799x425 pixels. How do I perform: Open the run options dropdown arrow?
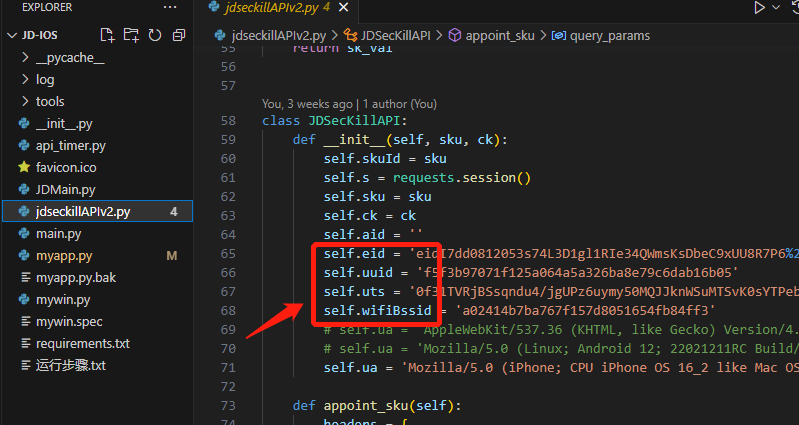776,8
